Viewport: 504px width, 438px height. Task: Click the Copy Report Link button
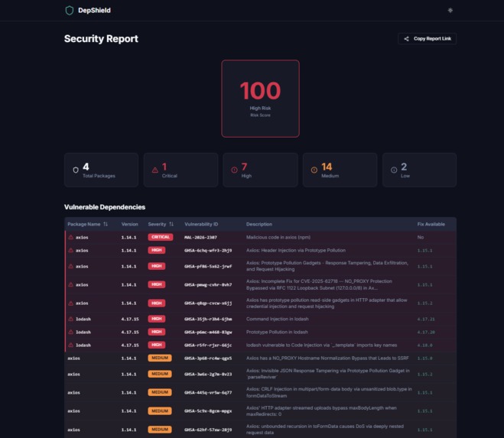427,38
